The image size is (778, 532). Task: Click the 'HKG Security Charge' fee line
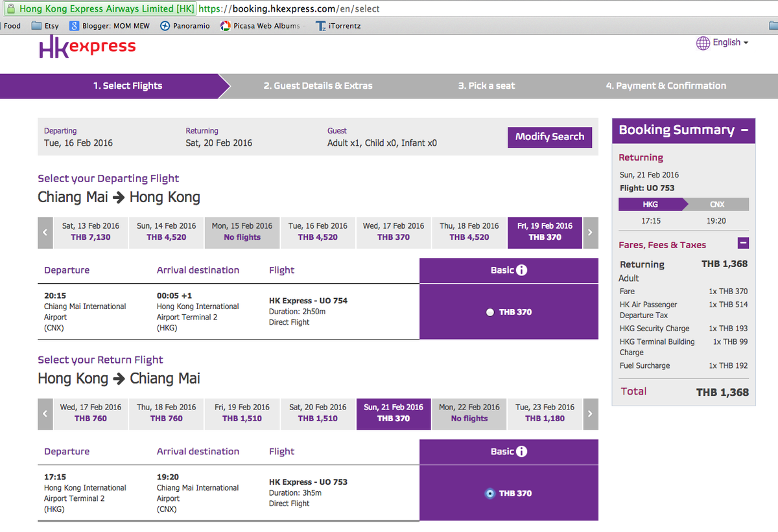tap(684, 329)
